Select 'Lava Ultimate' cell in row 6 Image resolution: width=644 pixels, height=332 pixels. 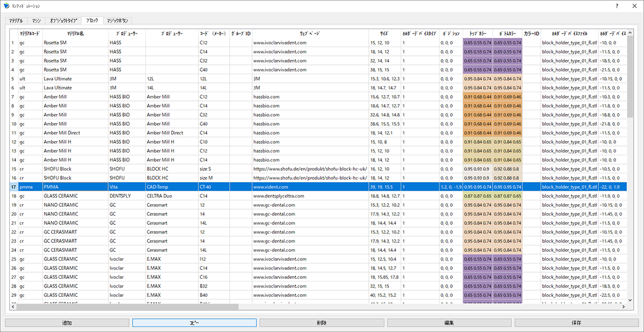(x=75, y=88)
